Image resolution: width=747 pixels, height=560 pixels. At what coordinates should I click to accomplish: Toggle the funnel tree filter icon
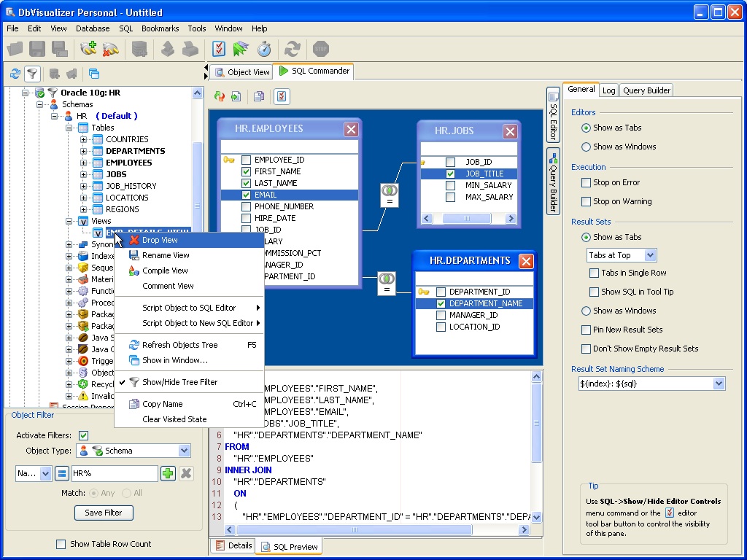(32, 74)
